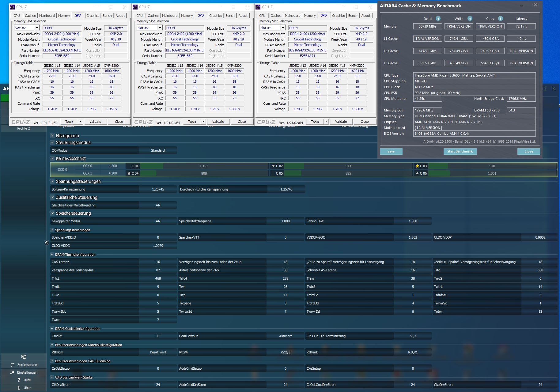Viewport: 560px width, 392px height.
Task: Click AIDA64 Memory Read value 50739 MB/s
Action: tap(427, 26)
